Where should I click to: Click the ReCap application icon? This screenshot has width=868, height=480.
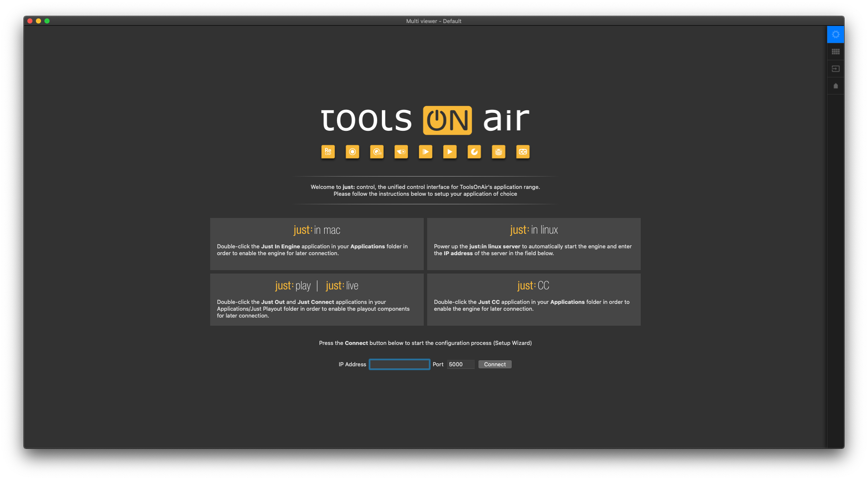pos(328,152)
